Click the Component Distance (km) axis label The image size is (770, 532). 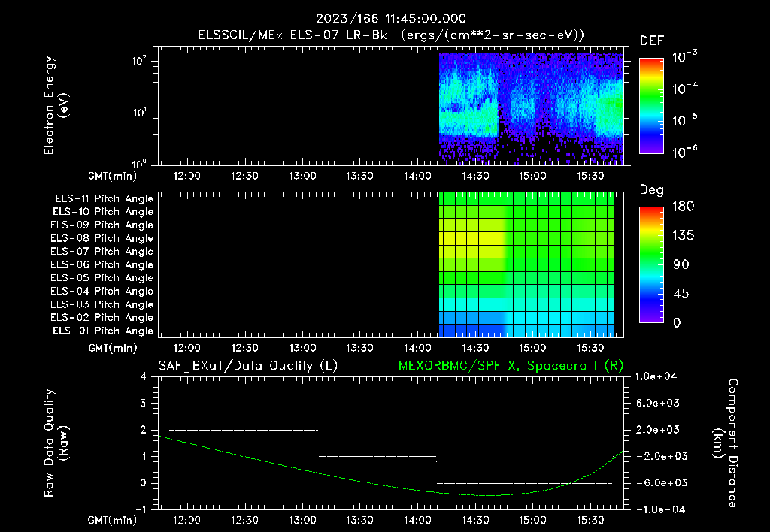726,443
